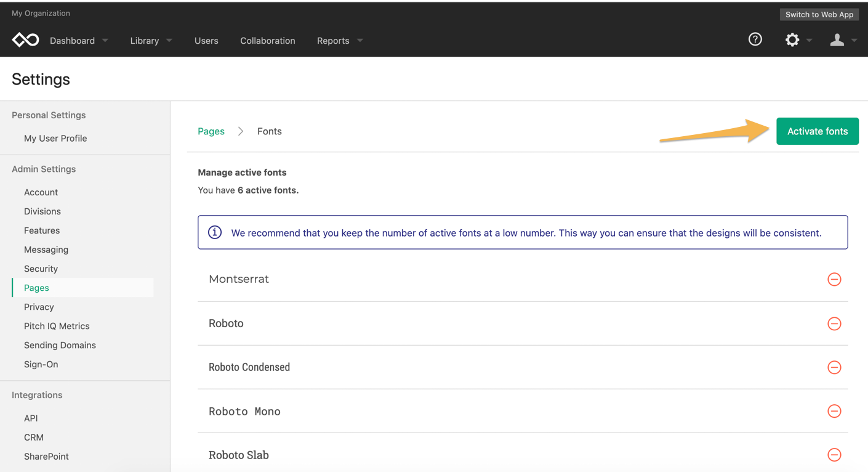Go to the Collaboration tab
This screenshot has height=472, width=868.
(268, 41)
